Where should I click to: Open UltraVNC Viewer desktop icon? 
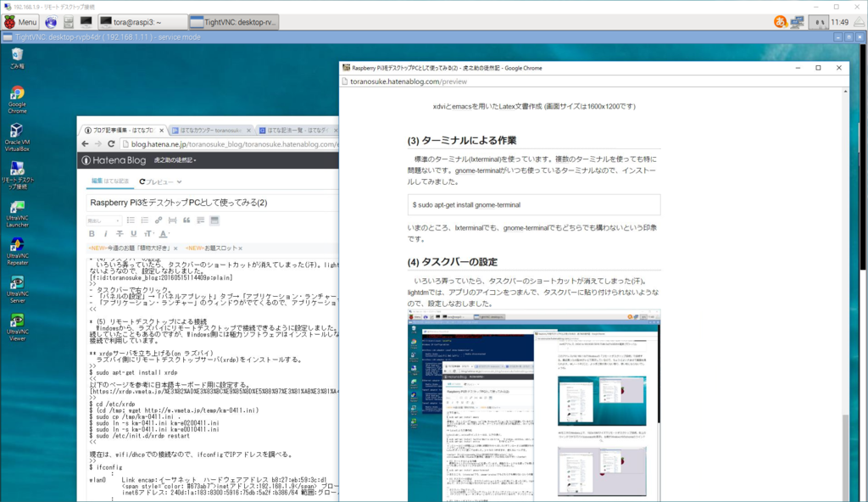point(17,327)
